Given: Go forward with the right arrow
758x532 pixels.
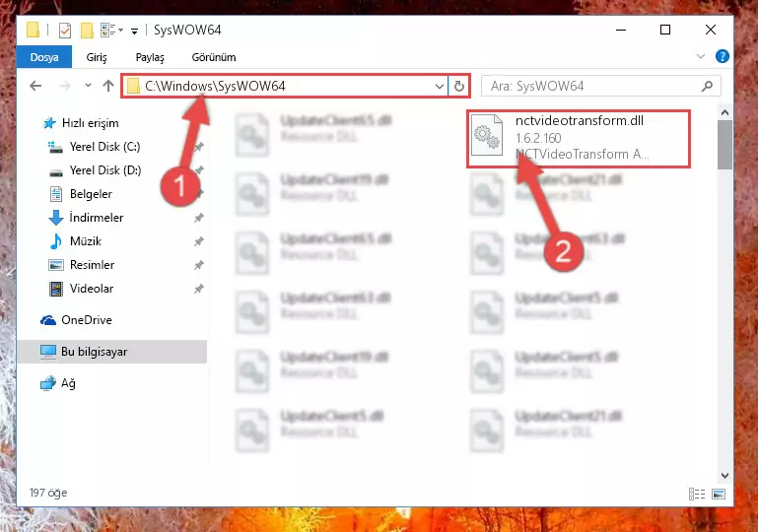Looking at the screenshot, I should point(64,86).
